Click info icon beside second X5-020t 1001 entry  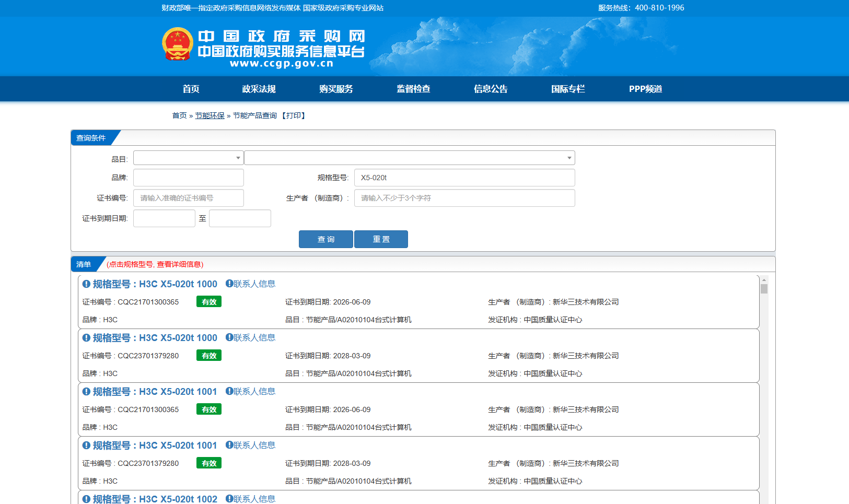(86, 446)
